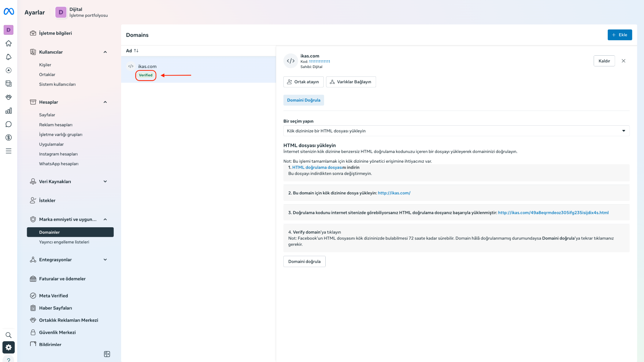This screenshot has width=644, height=362.
Task: Open Instagram hesapları
Action: click(58, 154)
